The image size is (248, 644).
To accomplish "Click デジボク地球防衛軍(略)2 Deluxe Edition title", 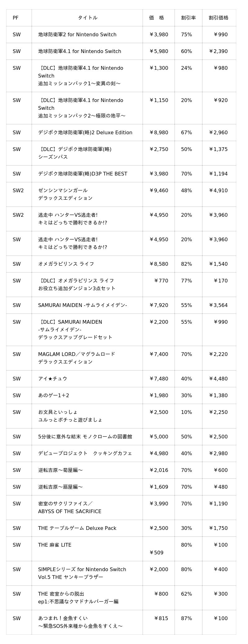I will (85, 132).
